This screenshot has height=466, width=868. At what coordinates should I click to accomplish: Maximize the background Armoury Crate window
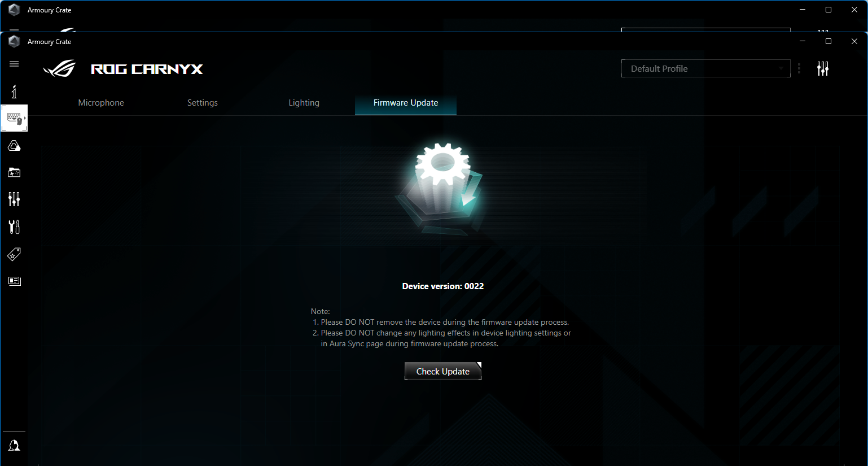click(x=828, y=10)
